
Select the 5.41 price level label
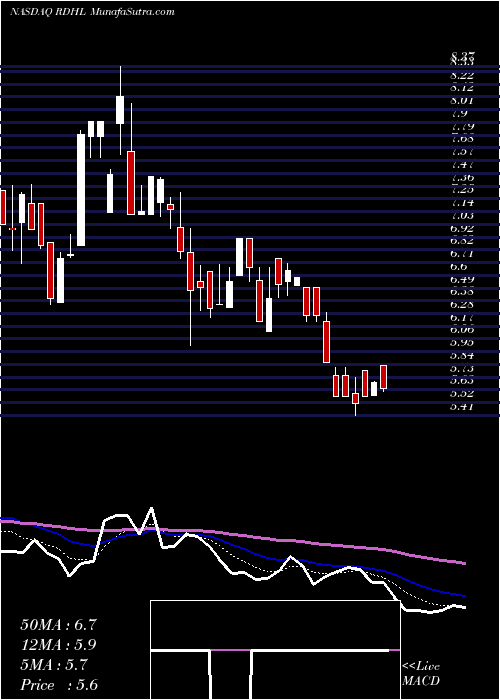462,407
